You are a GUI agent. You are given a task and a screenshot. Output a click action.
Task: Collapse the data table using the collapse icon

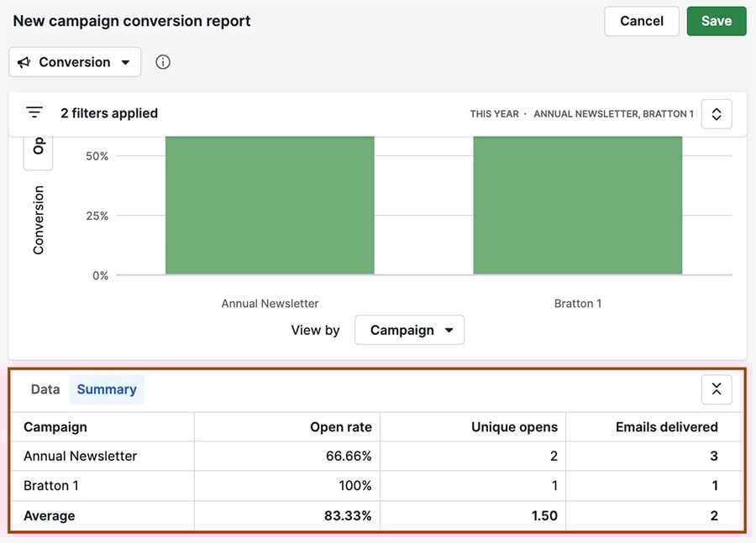716,389
